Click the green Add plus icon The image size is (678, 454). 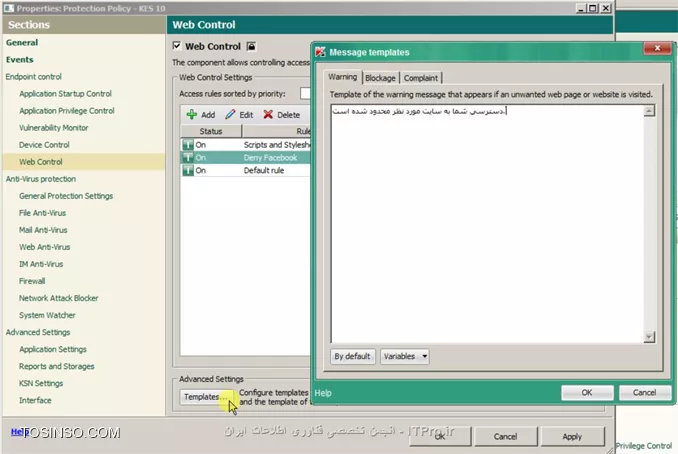point(192,115)
